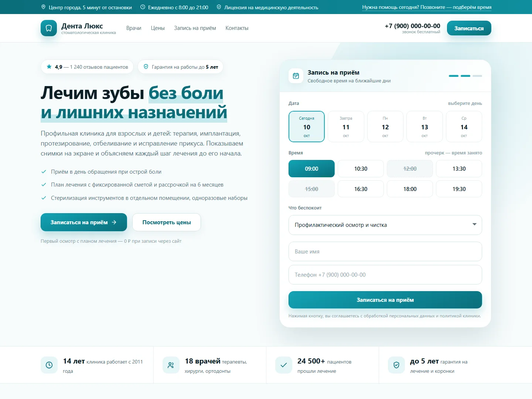Click the checkmark beside Приём в день обращения
Viewport: 532px width, 399px height.
(x=44, y=171)
